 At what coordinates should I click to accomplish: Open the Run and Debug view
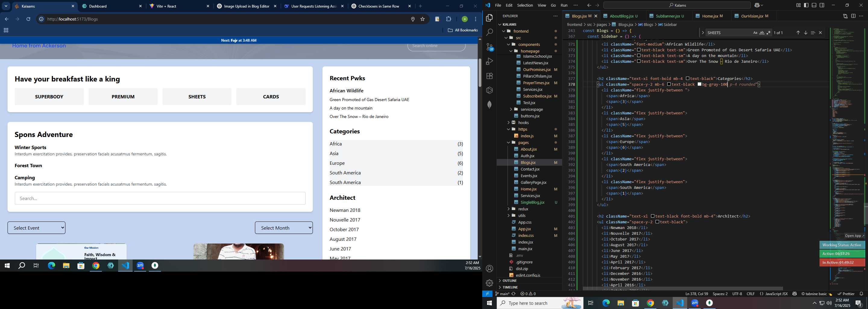489,61
